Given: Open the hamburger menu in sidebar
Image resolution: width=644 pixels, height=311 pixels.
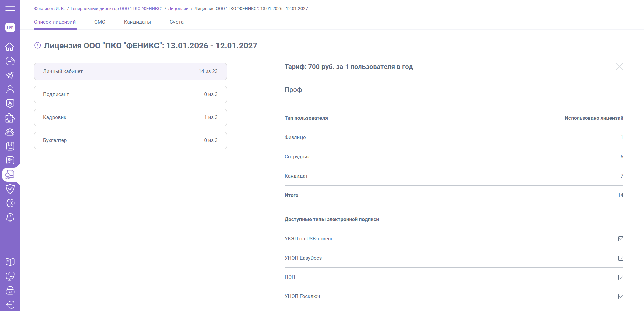Looking at the screenshot, I should click(10, 8).
